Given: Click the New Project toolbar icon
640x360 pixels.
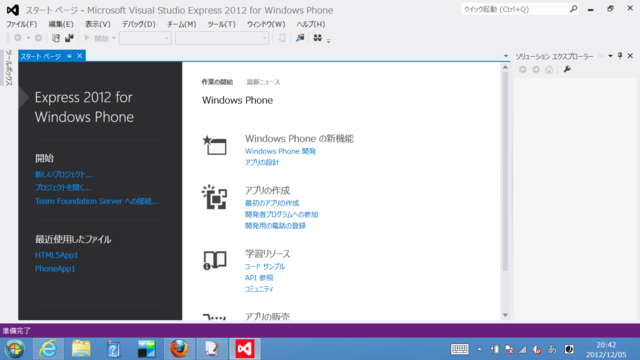Looking at the screenshot, I should click(x=56, y=38).
